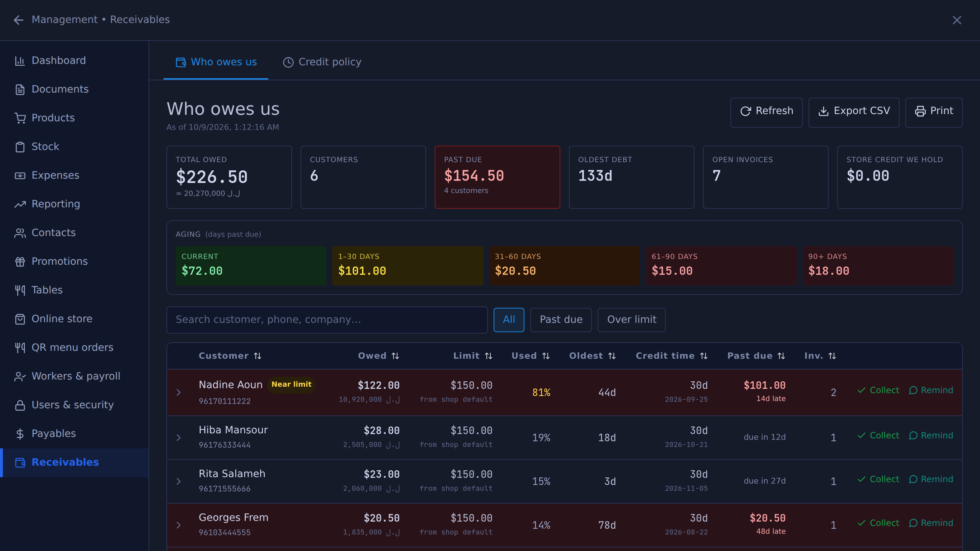This screenshot has height=551, width=980.
Task: Open Users & security settings
Action: 75,405
